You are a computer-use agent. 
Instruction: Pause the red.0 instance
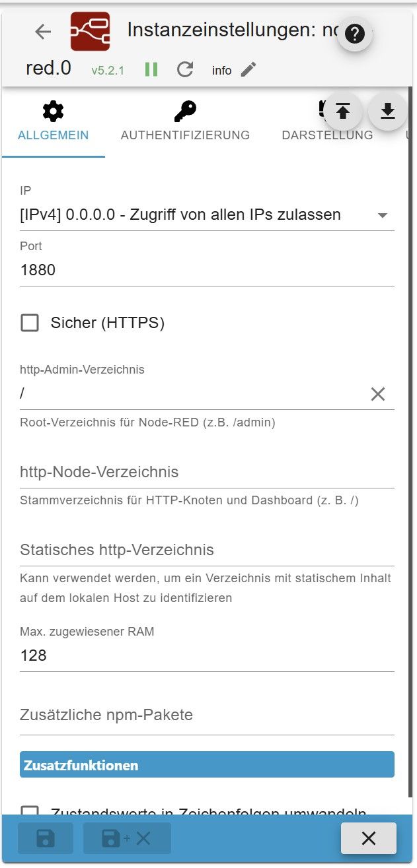point(151,69)
